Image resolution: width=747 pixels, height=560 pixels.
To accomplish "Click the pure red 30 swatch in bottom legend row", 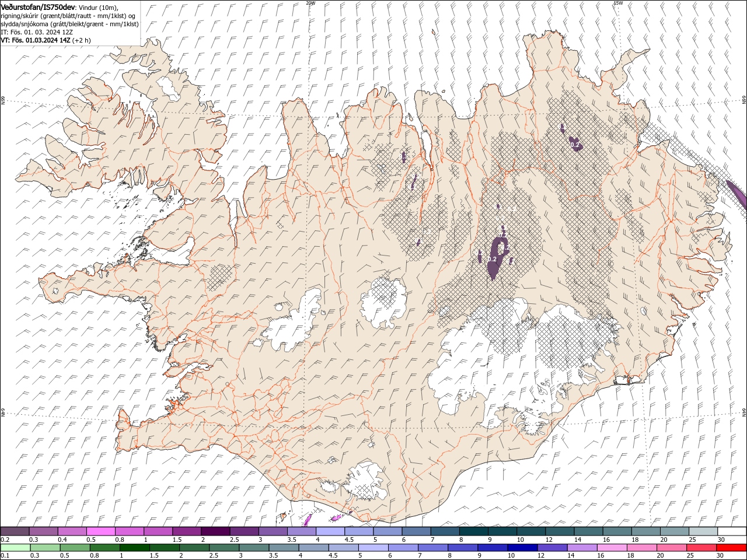I will pos(732,548).
